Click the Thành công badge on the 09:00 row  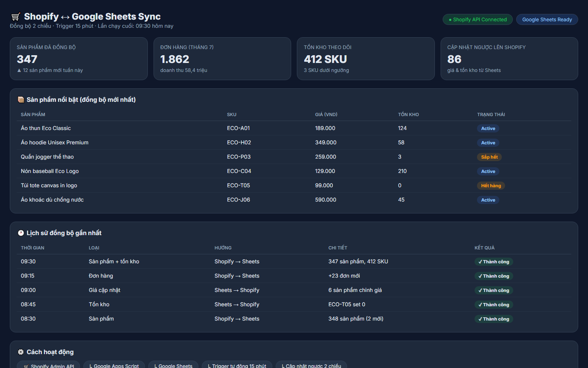494,290
